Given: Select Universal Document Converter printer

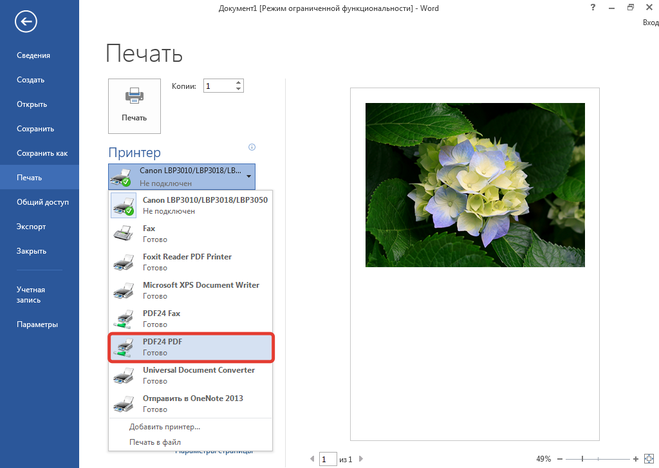Looking at the screenshot, I should click(x=191, y=375).
